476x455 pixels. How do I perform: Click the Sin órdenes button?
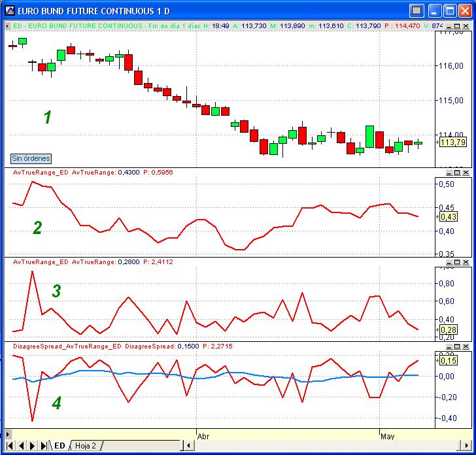click(31, 158)
